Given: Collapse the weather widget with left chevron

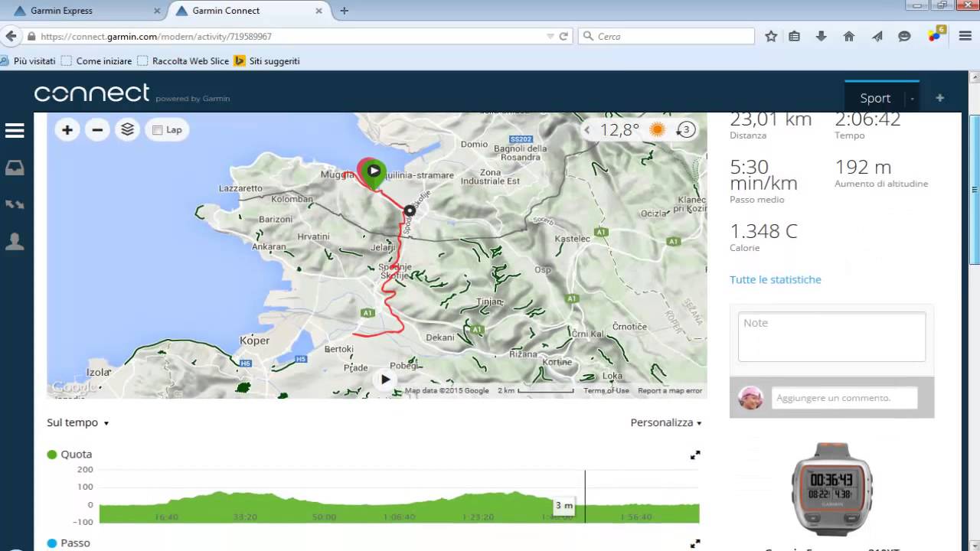Looking at the screenshot, I should click(x=587, y=130).
